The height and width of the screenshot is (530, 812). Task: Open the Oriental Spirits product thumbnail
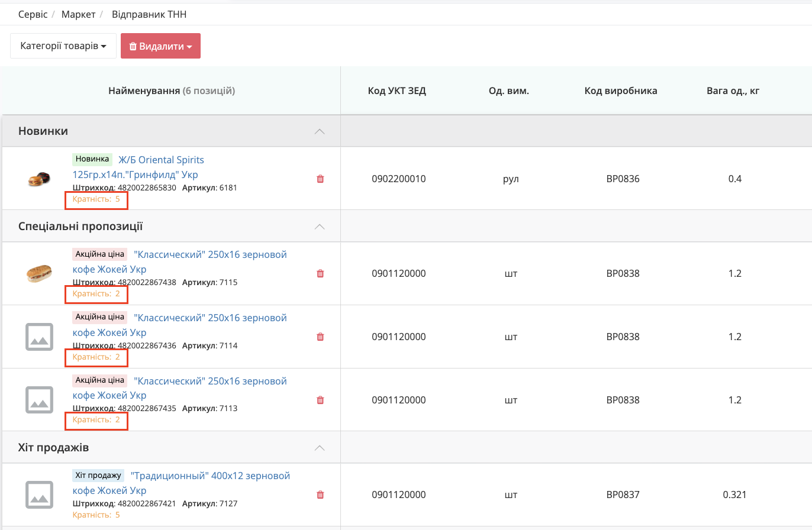[40, 179]
